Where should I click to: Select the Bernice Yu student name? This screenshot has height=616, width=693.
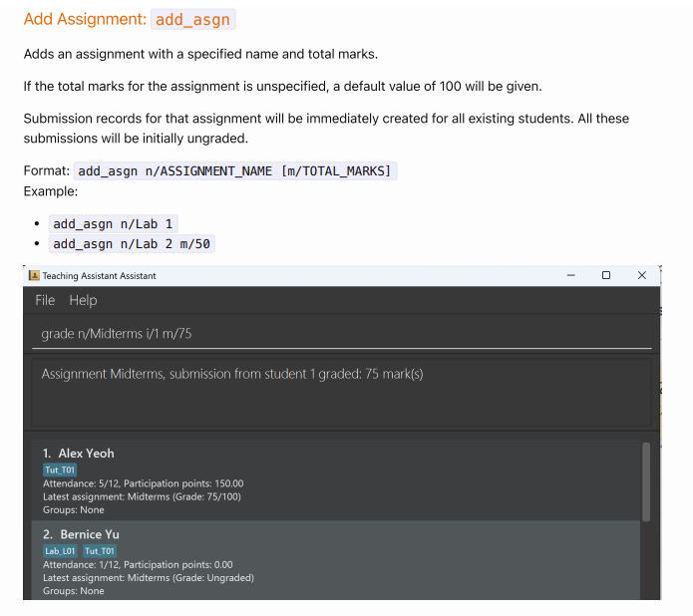tap(90, 534)
